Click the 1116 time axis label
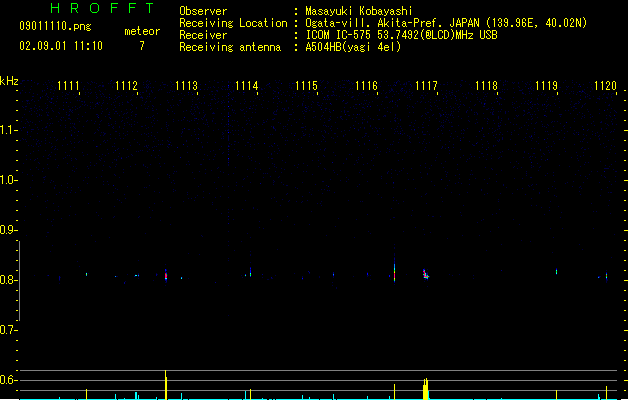 [x=366, y=86]
